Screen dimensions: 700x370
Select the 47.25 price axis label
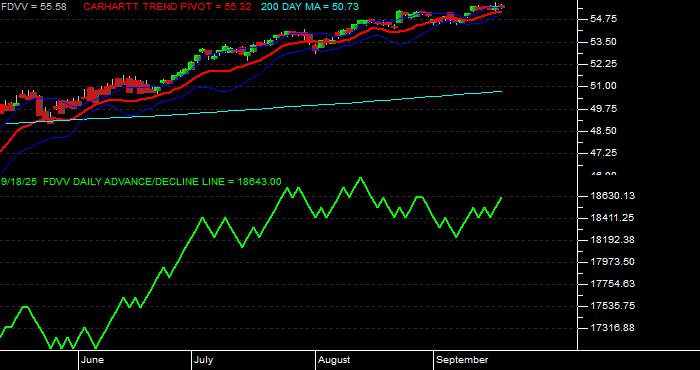(x=604, y=153)
